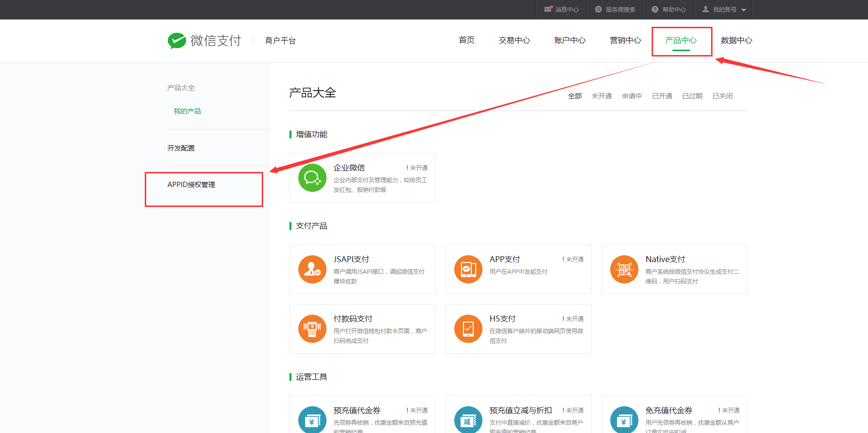Open the JSAPI支付 orange icon

coord(312,269)
